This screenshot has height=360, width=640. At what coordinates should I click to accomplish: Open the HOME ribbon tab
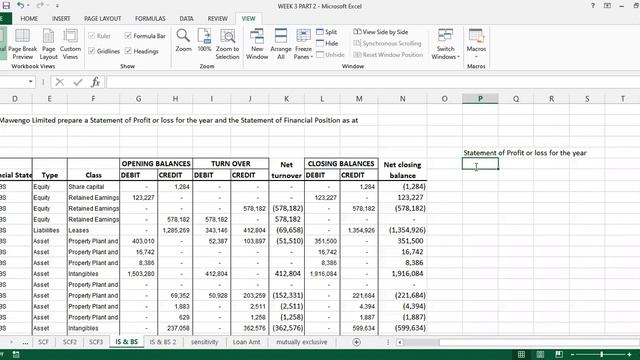click(x=29, y=19)
